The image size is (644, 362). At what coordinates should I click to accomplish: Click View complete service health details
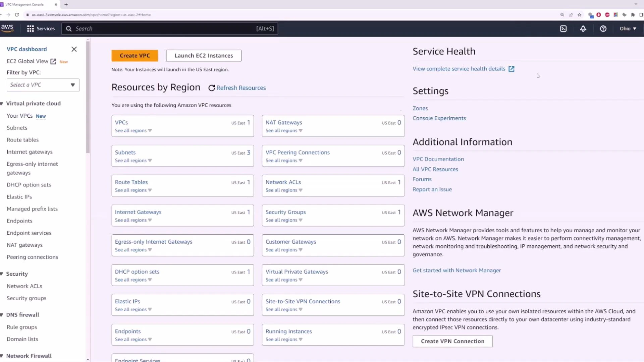pos(459,68)
